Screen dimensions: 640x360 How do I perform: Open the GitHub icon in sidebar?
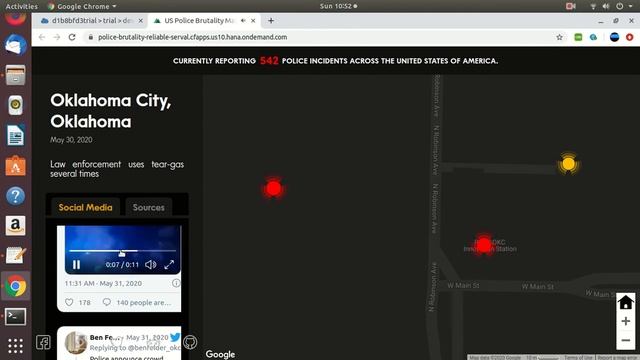[190, 342]
